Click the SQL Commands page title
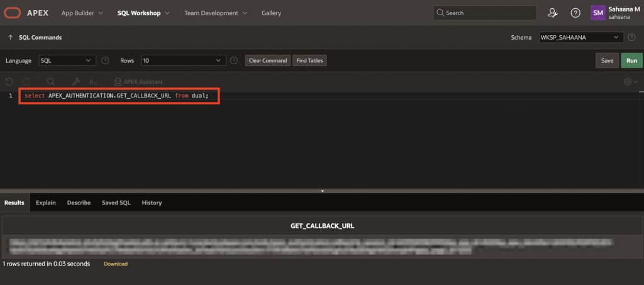This screenshot has width=644, height=285. pyautogui.click(x=40, y=37)
